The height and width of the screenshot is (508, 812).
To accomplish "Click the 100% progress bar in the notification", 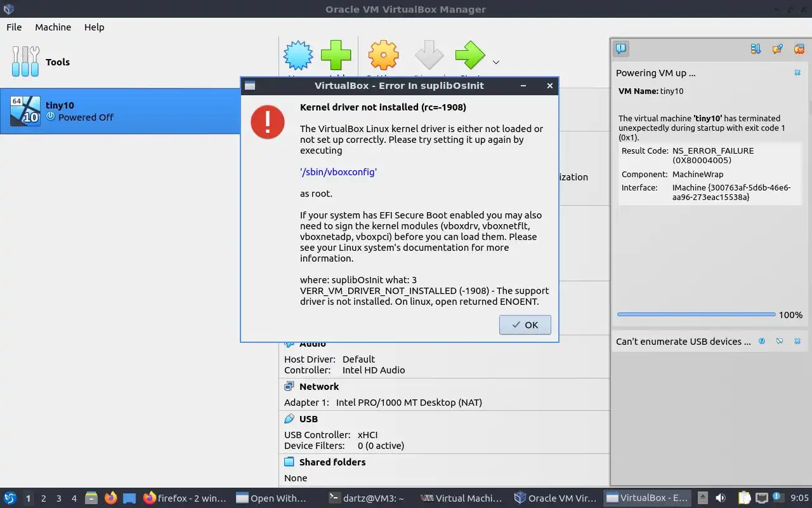I will [x=696, y=314].
